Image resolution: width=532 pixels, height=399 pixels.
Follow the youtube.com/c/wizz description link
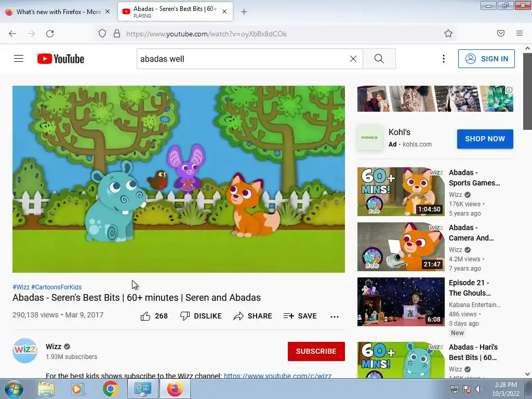pyautogui.click(x=277, y=376)
